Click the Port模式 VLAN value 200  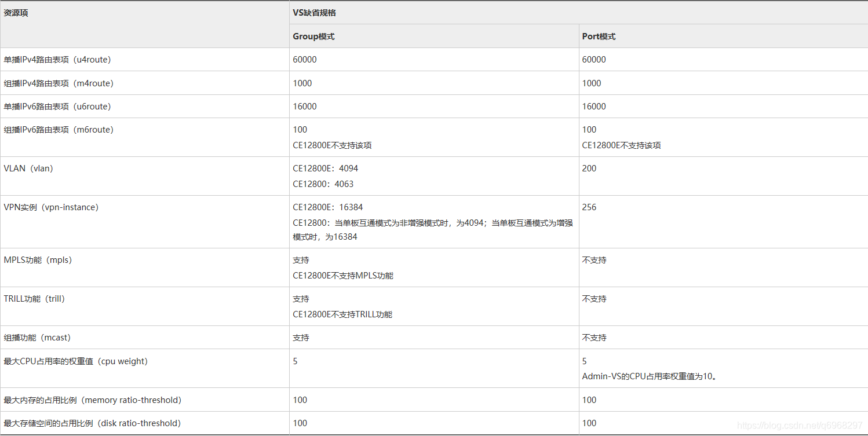coord(589,168)
